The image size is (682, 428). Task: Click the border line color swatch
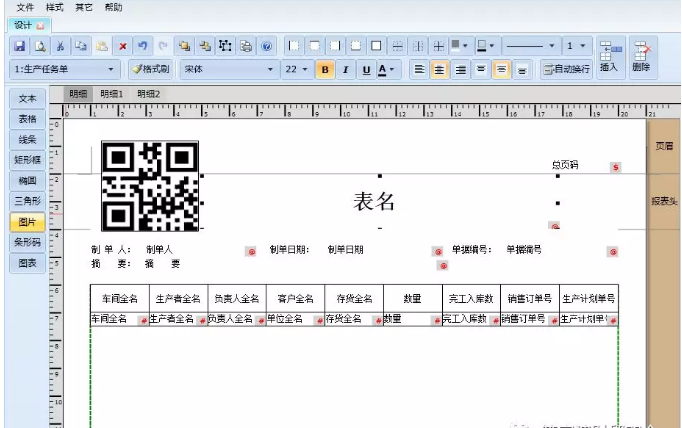pyautogui.click(x=481, y=46)
